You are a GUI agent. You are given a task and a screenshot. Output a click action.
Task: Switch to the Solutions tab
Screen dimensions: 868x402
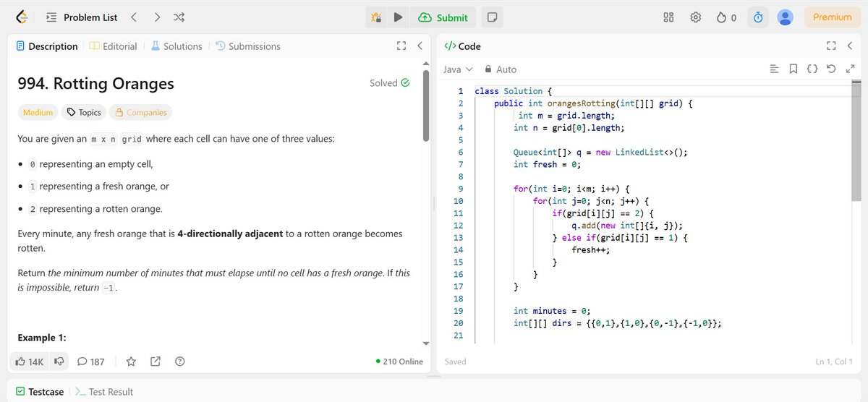[x=176, y=46]
